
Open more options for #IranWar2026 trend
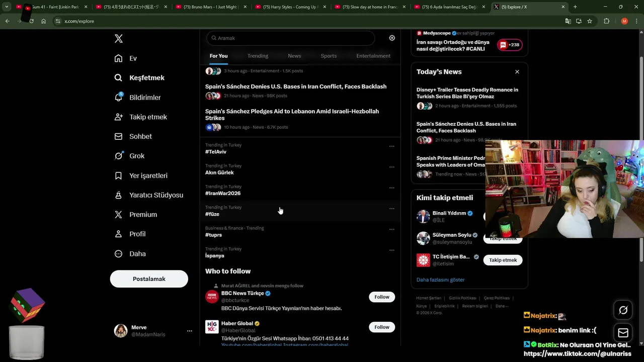[x=391, y=188]
